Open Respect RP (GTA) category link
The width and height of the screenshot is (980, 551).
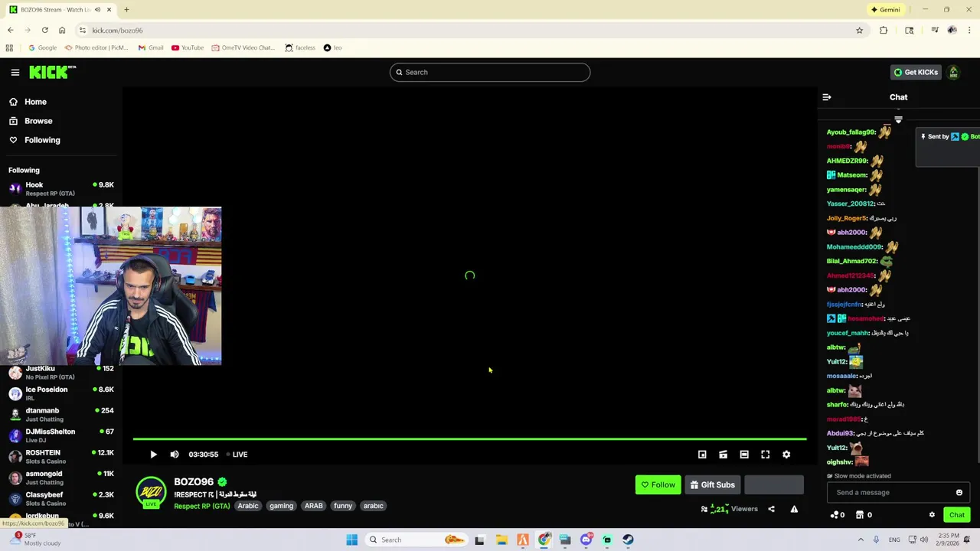coord(202,506)
